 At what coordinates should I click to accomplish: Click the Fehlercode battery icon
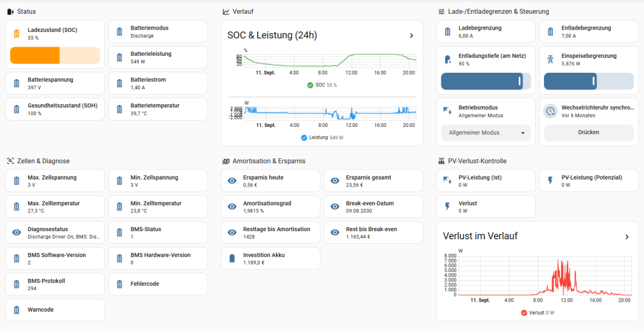point(119,285)
